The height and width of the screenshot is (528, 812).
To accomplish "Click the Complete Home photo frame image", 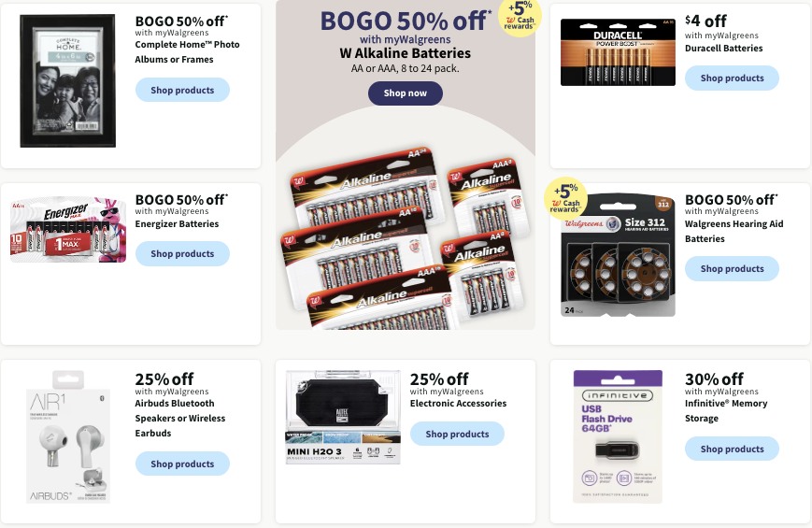I will point(67,80).
